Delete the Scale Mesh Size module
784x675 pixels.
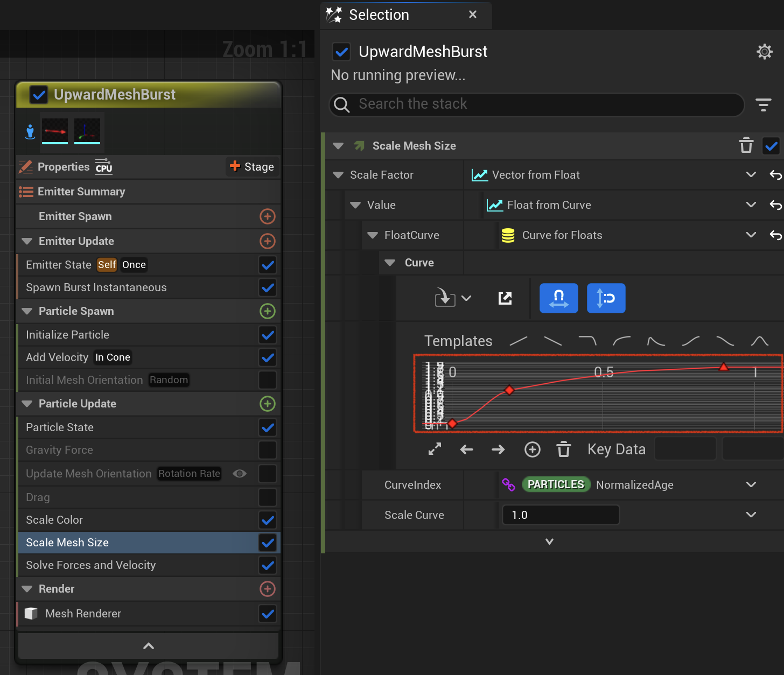[x=746, y=145]
